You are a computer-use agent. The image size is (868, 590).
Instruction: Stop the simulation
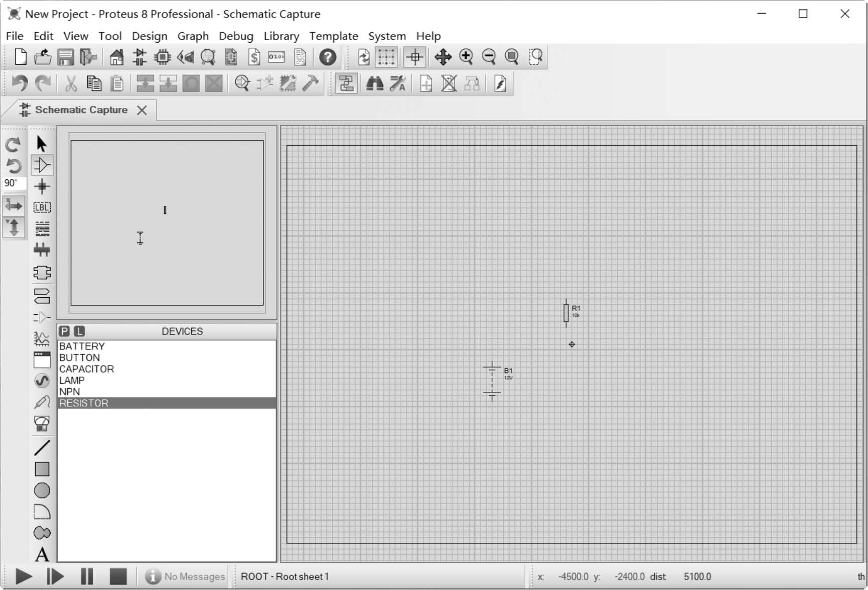coord(118,577)
